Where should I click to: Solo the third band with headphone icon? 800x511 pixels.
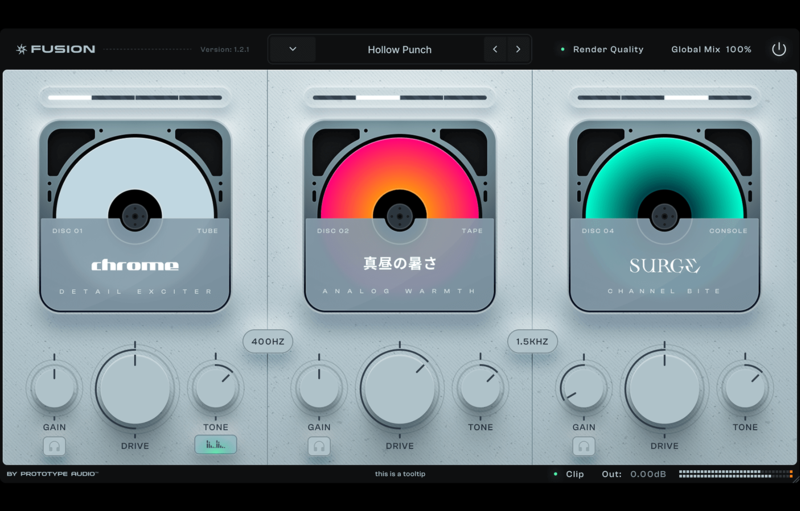tap(584, 446)
